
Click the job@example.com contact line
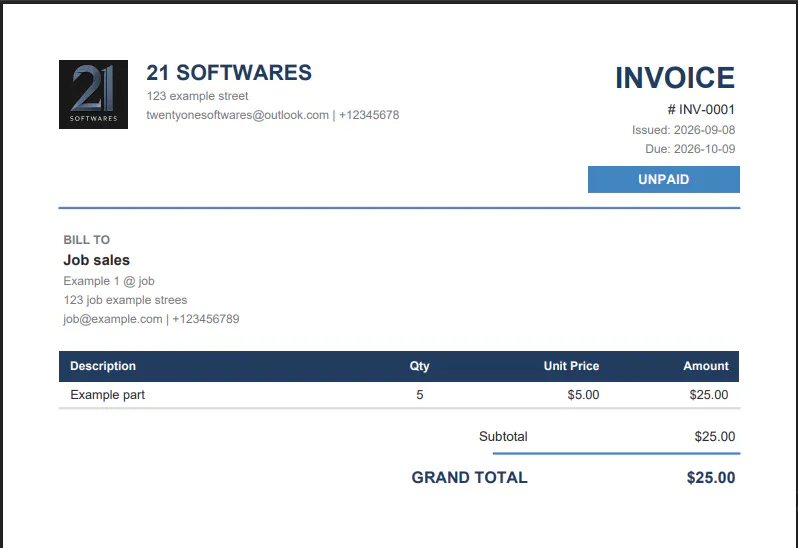click(151, 319)
